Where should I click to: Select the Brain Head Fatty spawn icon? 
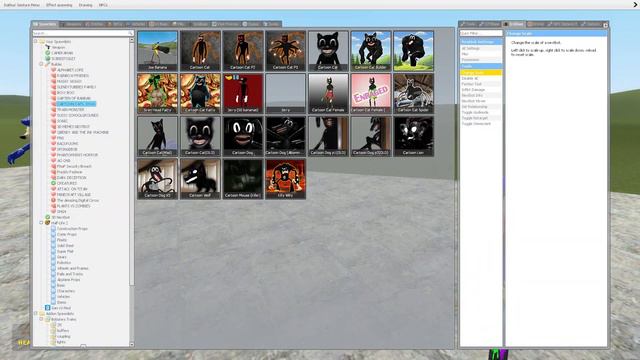[158, 93]
